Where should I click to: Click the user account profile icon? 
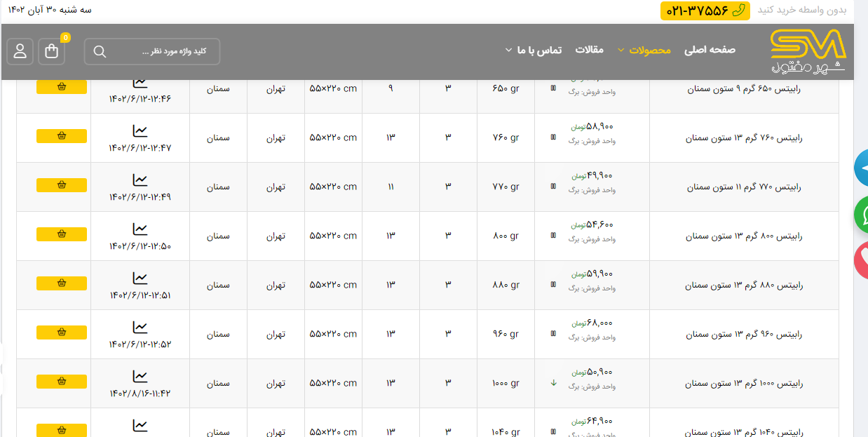pos(20,51)
